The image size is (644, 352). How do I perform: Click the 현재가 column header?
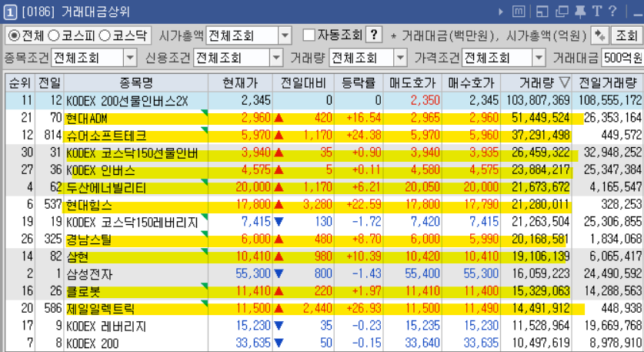(240, 82)
